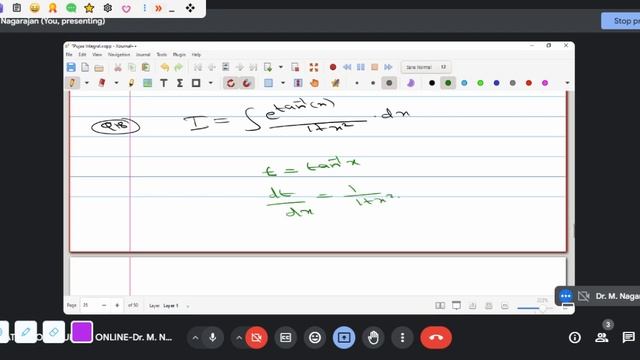
Task: Cut selection with the scissors icon
Action: (x=118, y=67)
